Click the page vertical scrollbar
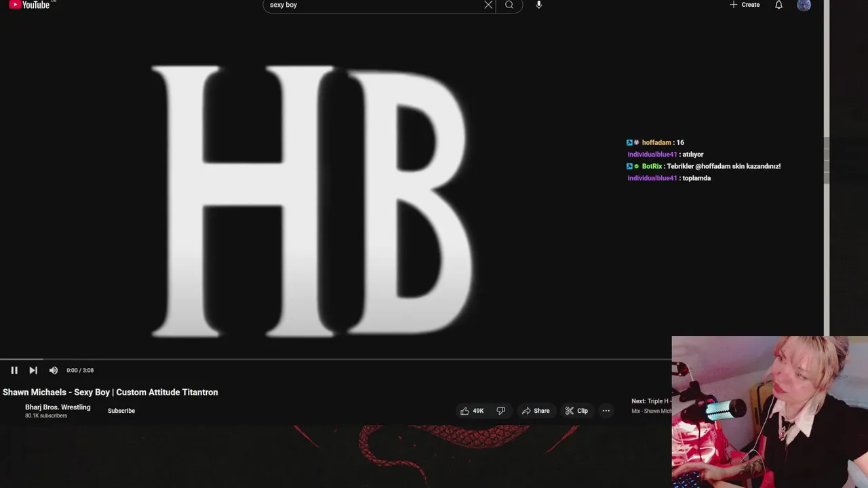The height and width of the screenshot is (488, 868). coord(827,168)
